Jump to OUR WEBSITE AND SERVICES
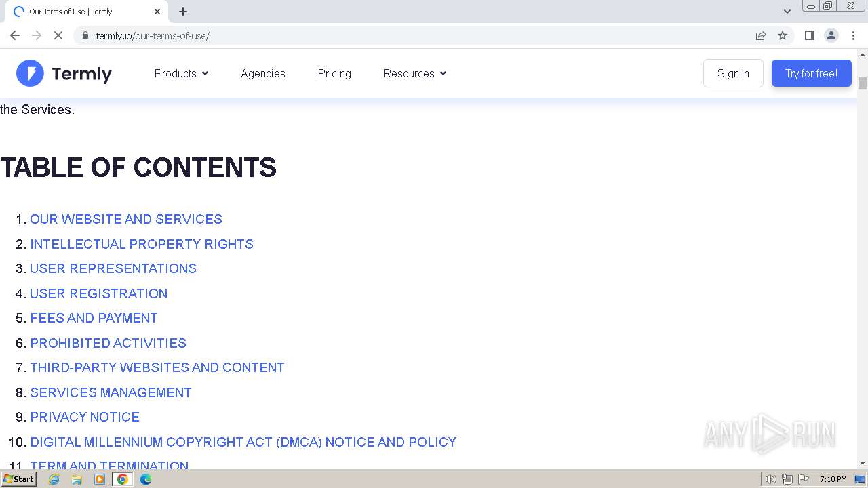Screen dimensions: 868x488 [126, 219]
